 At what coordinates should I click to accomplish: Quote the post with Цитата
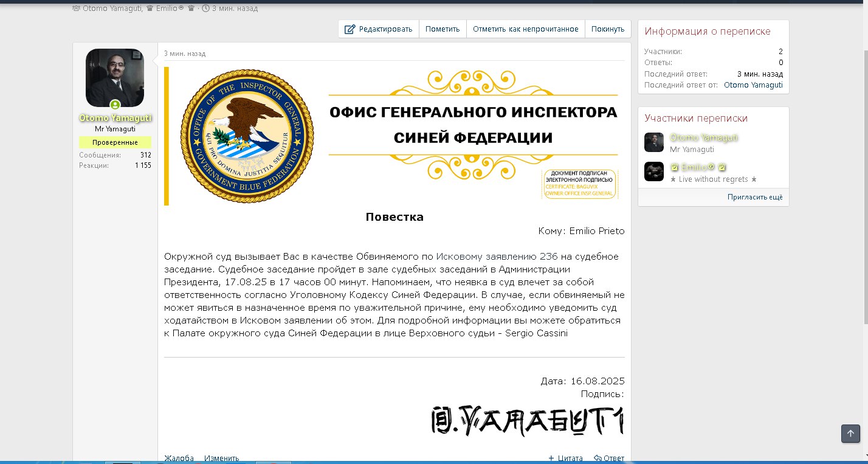click(565, 459)
